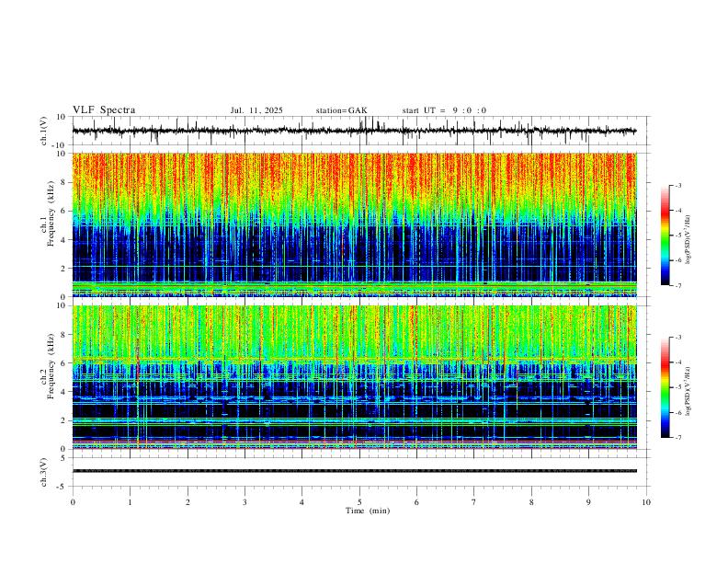Click time axis tick label "5"
728x563 pixels.
359,502
